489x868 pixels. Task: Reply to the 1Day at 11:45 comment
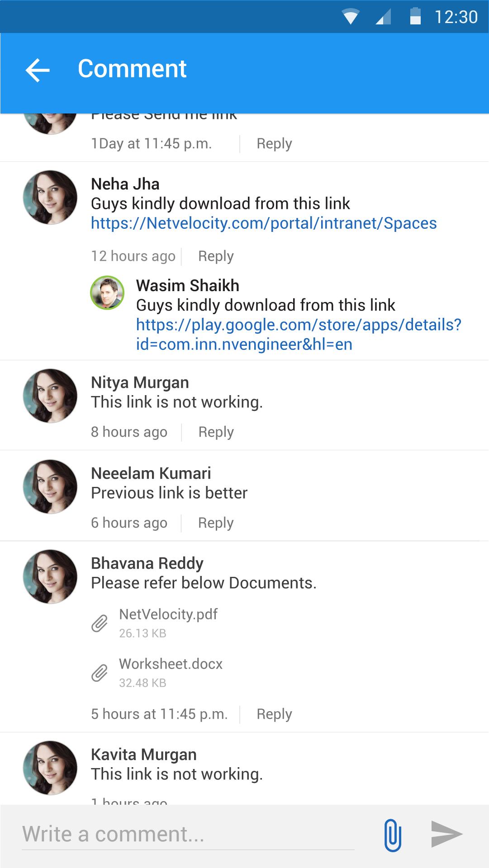click(274, 144)
